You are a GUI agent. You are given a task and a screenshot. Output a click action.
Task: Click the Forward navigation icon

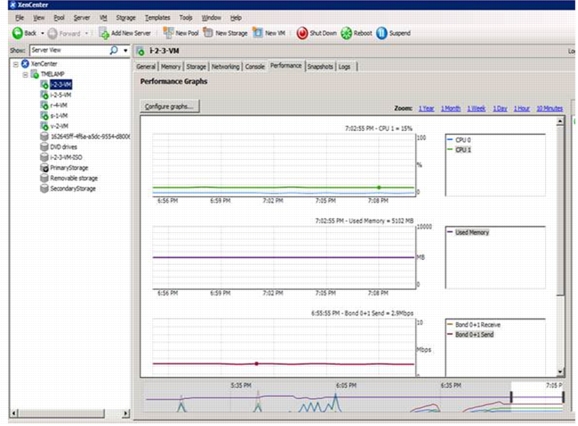[52, 34]
